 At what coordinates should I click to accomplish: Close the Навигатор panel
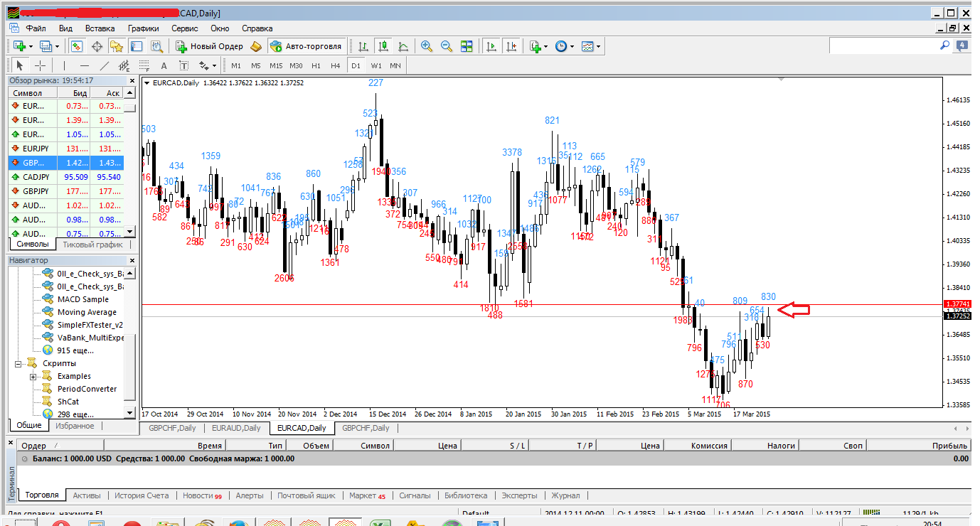[131, 260]
